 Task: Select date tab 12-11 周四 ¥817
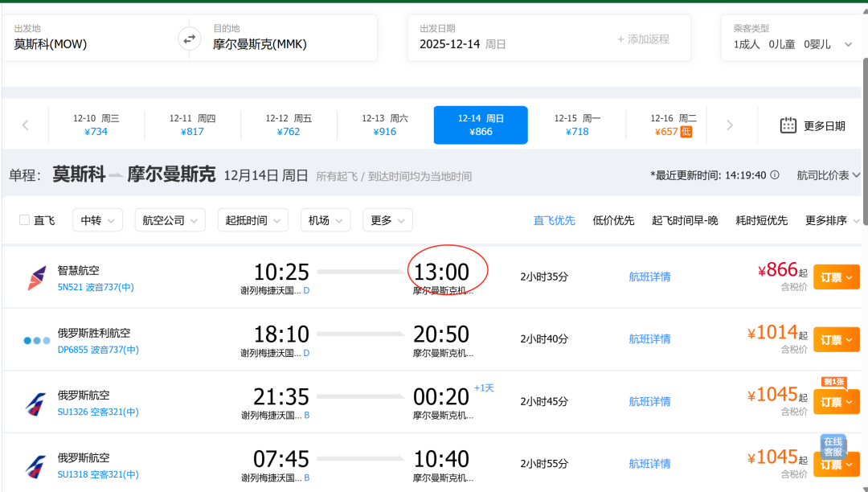tap(192, 125)
